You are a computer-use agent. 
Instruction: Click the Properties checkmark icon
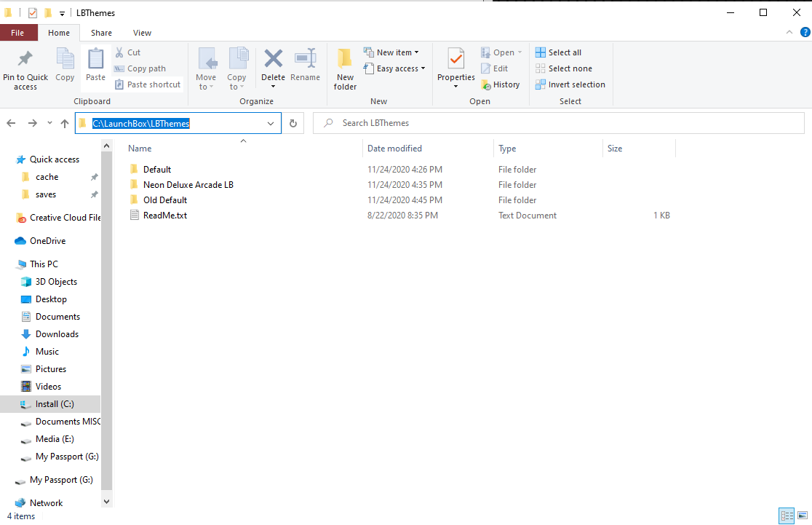(x=456, y=59)
